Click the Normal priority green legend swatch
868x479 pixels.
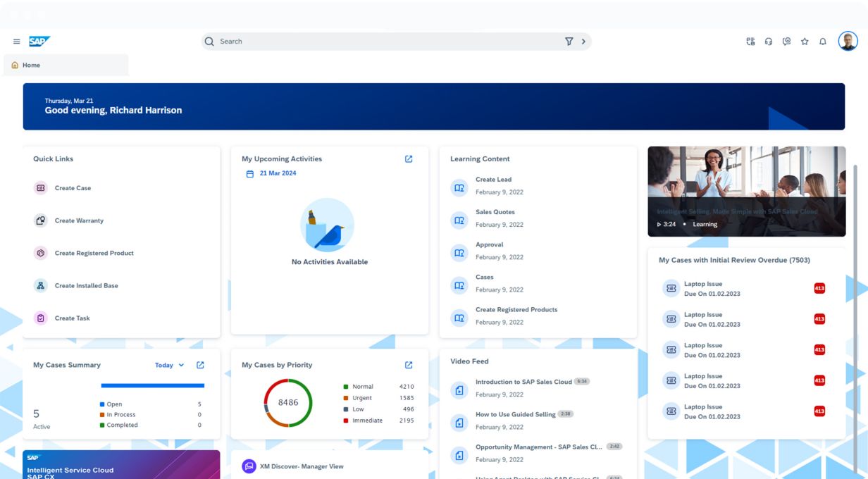346,387
